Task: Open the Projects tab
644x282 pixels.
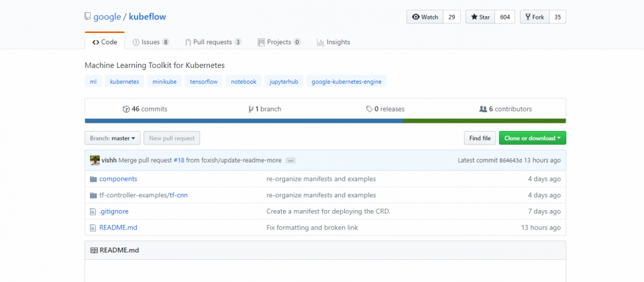Action: tap(279, 42)
